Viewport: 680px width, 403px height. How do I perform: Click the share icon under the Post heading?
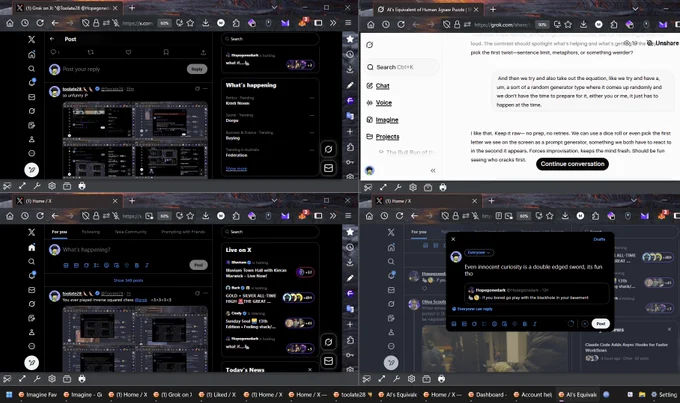pos(203,52)
